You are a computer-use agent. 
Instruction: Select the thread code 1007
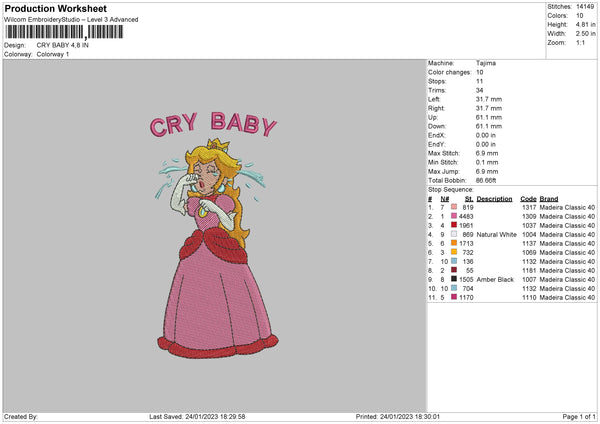click(x=529, y=279)
